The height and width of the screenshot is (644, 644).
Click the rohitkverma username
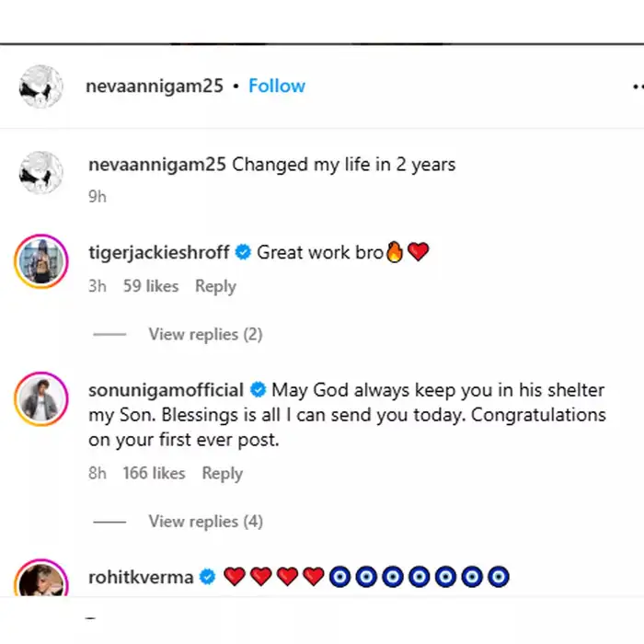tap(141, 578)
